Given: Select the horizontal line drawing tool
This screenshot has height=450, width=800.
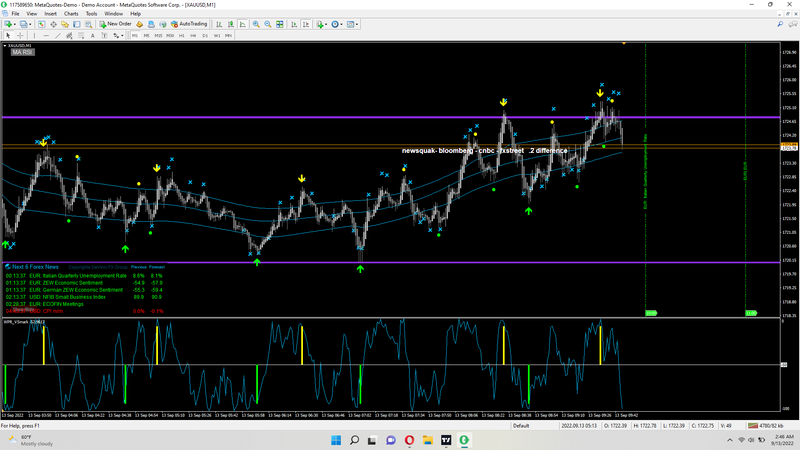Looking at the screenshot, I should point(44,35).
